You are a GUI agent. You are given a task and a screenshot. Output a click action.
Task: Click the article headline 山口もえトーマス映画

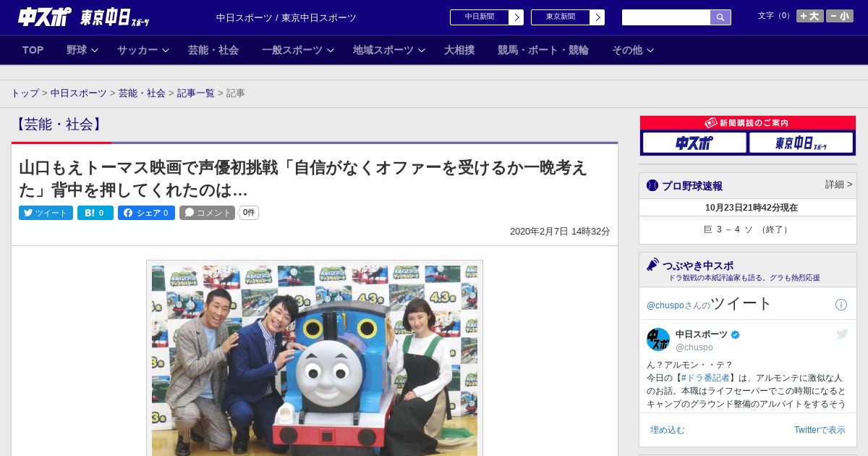(303, 179)
